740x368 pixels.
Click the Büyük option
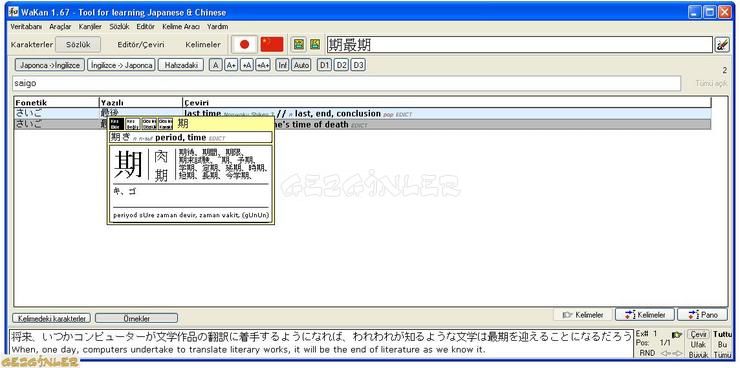(x=698, y=355)
